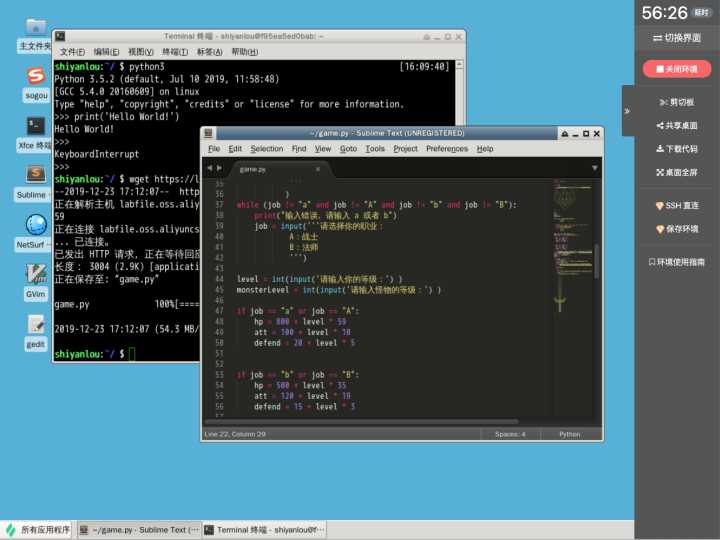Open the 编辑(E) menu in Terminal
Image resolution: width=720 pixels, height=540 pixels.
pos(106,52)
